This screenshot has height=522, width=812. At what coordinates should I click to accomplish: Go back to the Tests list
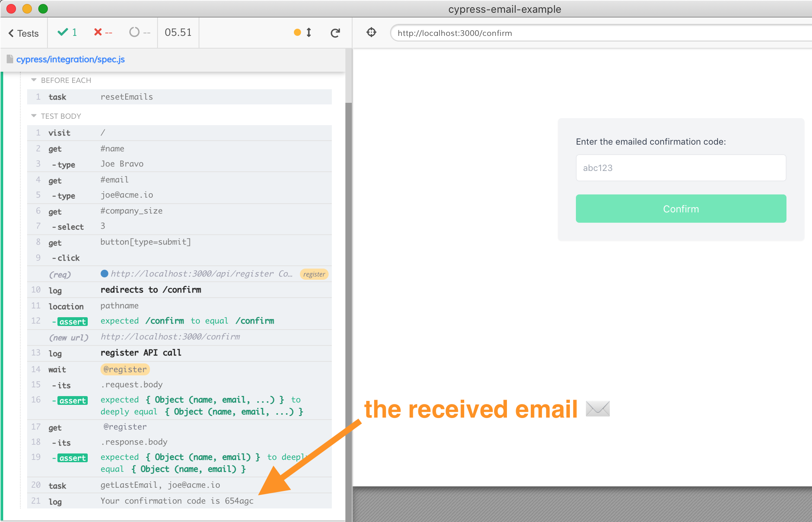[x=24, y=33]
